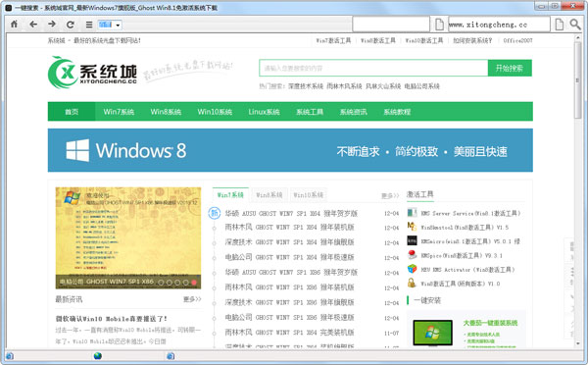Click the www.xitongcheng.cc address field
588x365 pixels.
[x=499, y=25]
